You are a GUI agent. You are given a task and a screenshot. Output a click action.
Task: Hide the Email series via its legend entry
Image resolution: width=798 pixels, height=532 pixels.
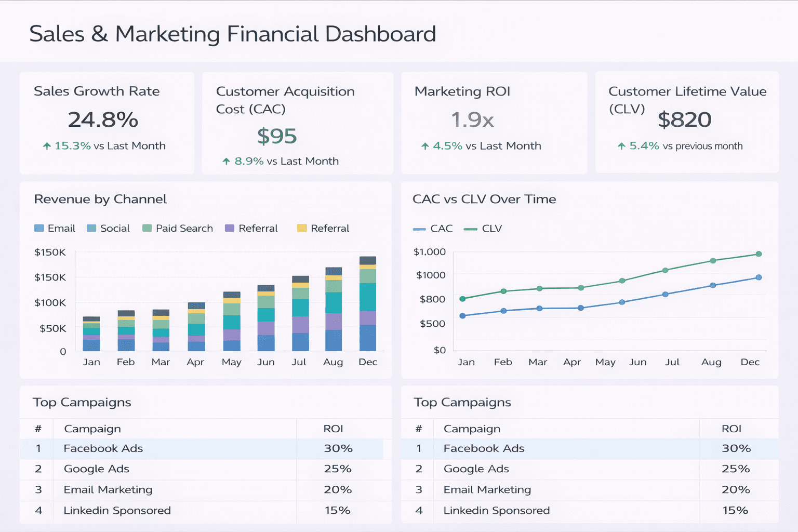tap(55, 228)
